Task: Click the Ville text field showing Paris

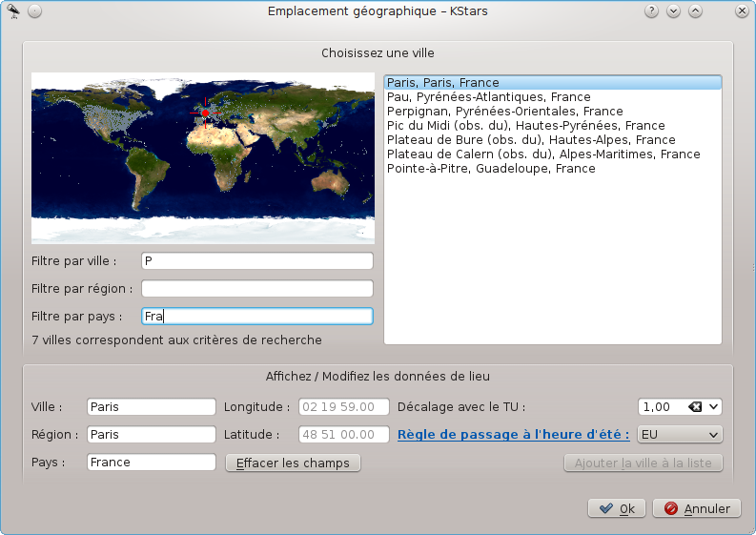Action: click(x=151, y=407)
